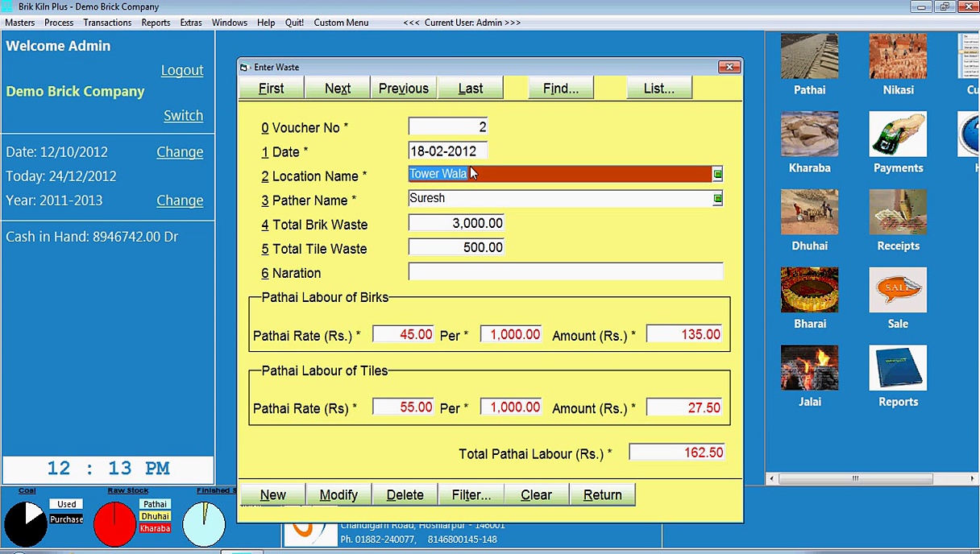The height and width of the screenshot is (554, 980).
Task: Click Change link next to Year
Action: (x=180, y=201)
